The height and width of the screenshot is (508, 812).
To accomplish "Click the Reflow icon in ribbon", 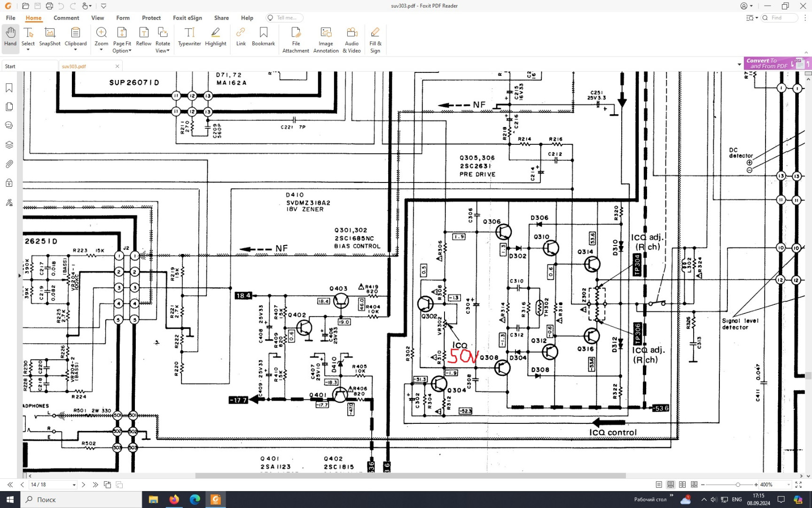I will click(143, 37).
